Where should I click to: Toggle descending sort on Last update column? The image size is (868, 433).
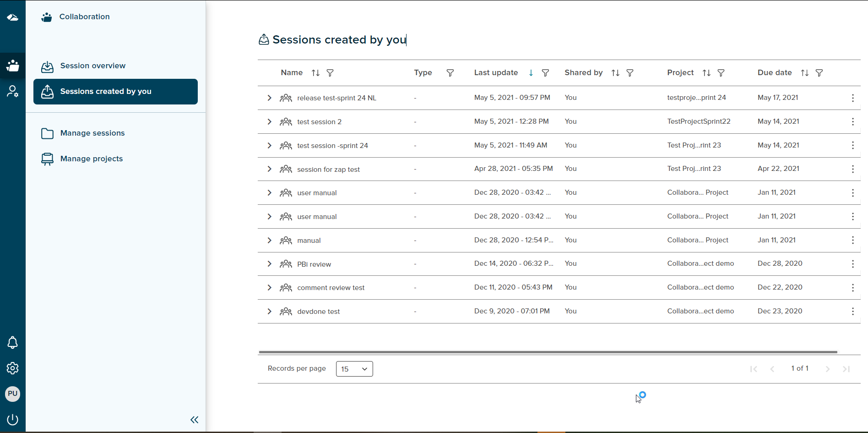coord(531,73)
